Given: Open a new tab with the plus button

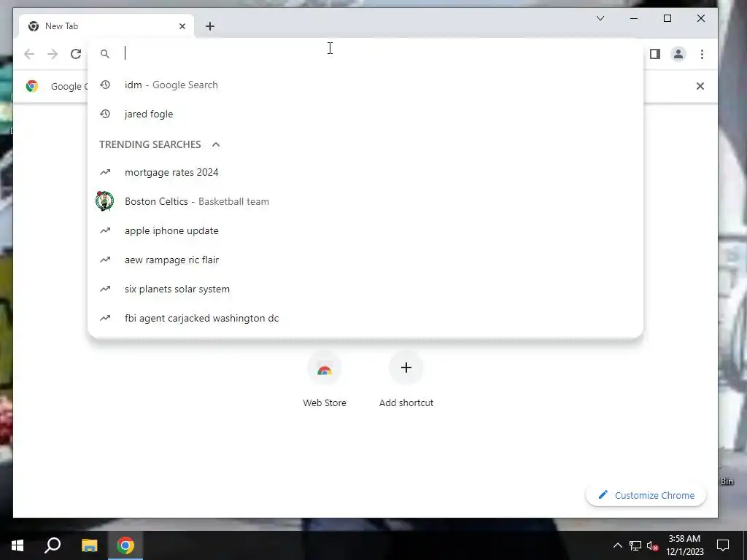Looking at the screenshot, I should point(210,26).
